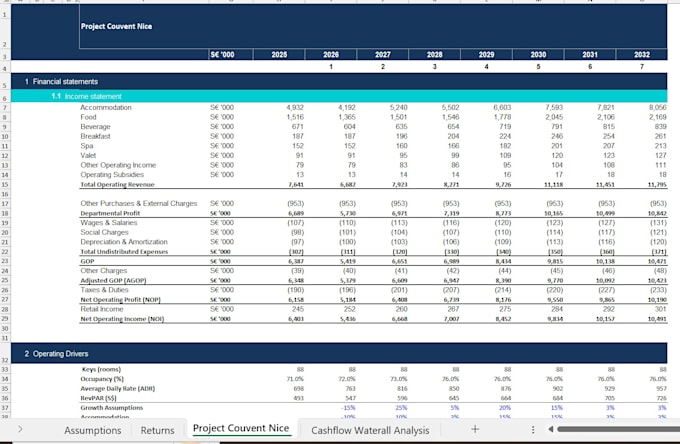Select NOI 2032 value 10,491

click(657, 319)
